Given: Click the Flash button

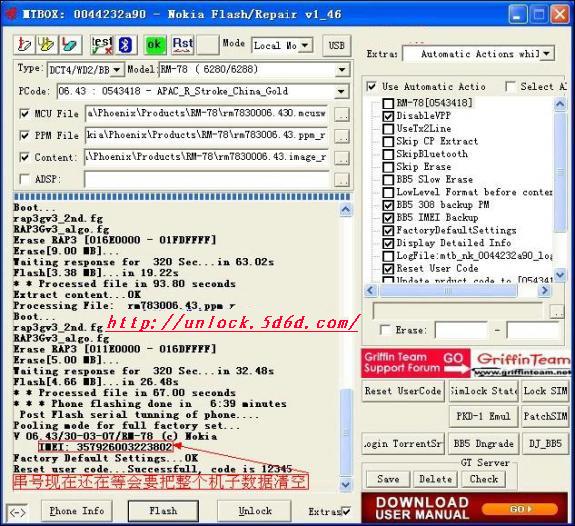Looking at the screenshot, I should 163,511.
